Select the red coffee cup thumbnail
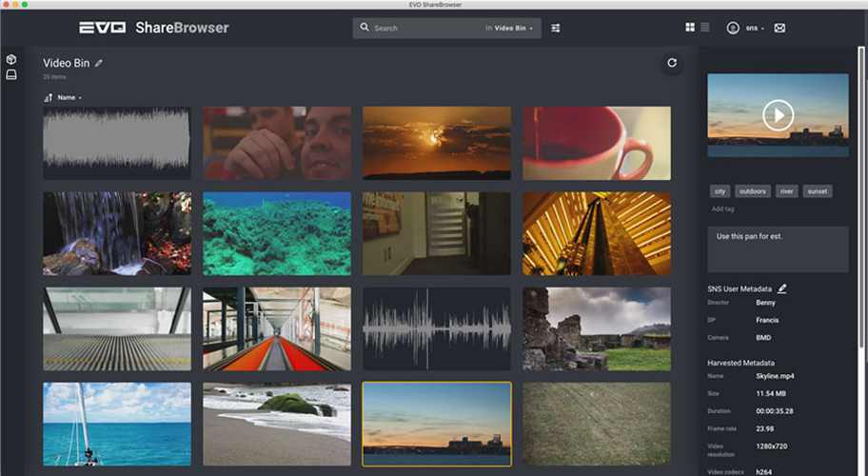The height and width of the screenshot is (476, 868). (597, 143)
